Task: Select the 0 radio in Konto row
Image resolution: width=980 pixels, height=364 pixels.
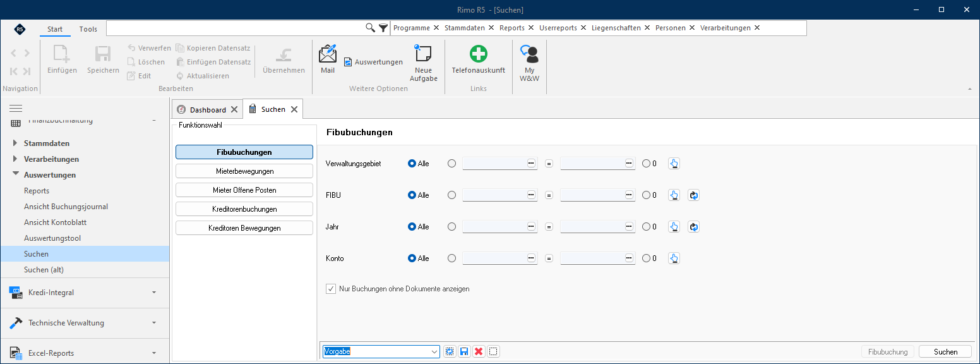Action: tap(646, 258)
